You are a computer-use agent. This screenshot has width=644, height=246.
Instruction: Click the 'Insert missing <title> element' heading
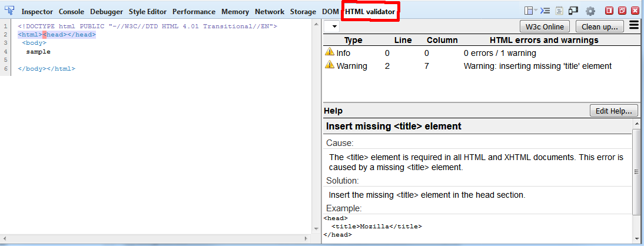393,126
